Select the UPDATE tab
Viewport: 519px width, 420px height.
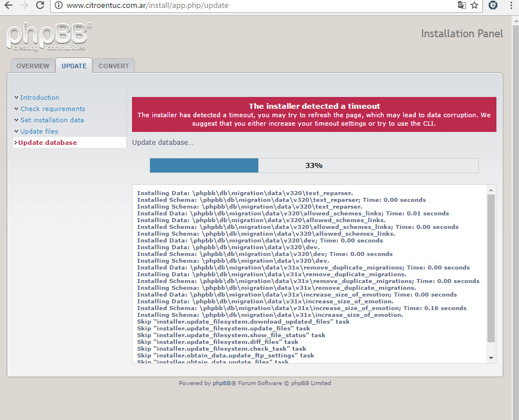pyautogui.click(x=74, y=66)
